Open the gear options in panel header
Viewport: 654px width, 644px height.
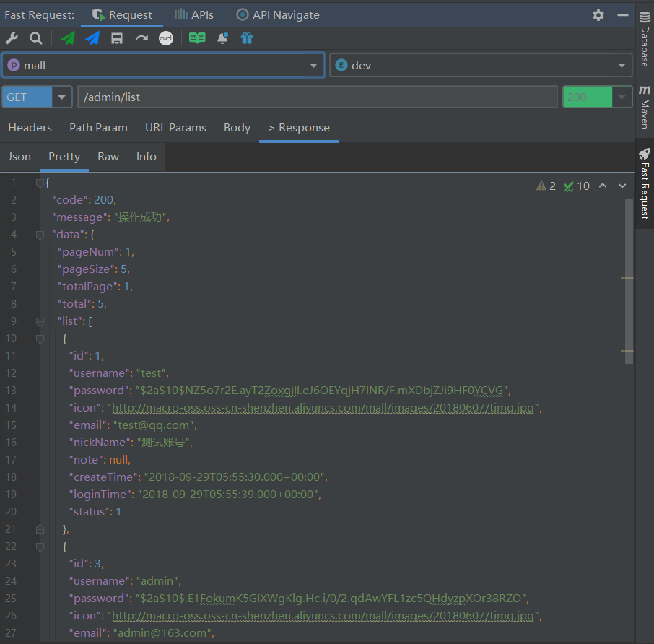click(x=598, y=15)
